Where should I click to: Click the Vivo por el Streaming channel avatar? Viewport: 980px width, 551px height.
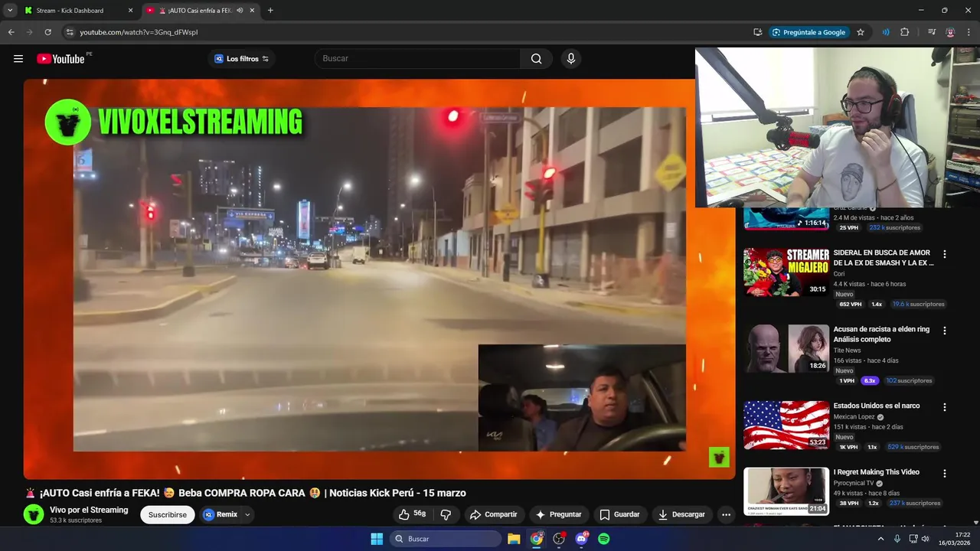34,514
